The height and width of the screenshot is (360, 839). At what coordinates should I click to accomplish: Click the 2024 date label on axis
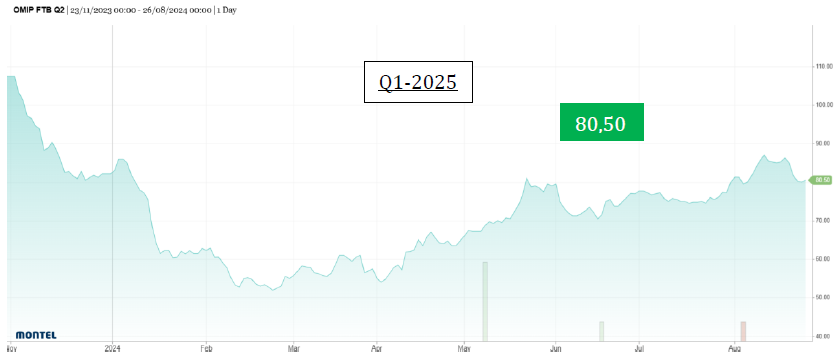[x=112, y=349]
